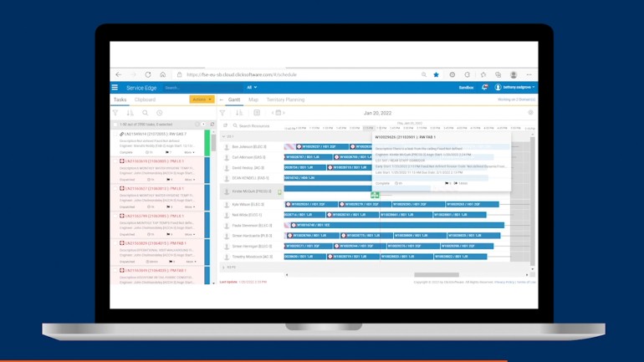The image size is (644, 362).
Task: Open the sort icon in Tasks panel
Action: click(x=130, y=113)
